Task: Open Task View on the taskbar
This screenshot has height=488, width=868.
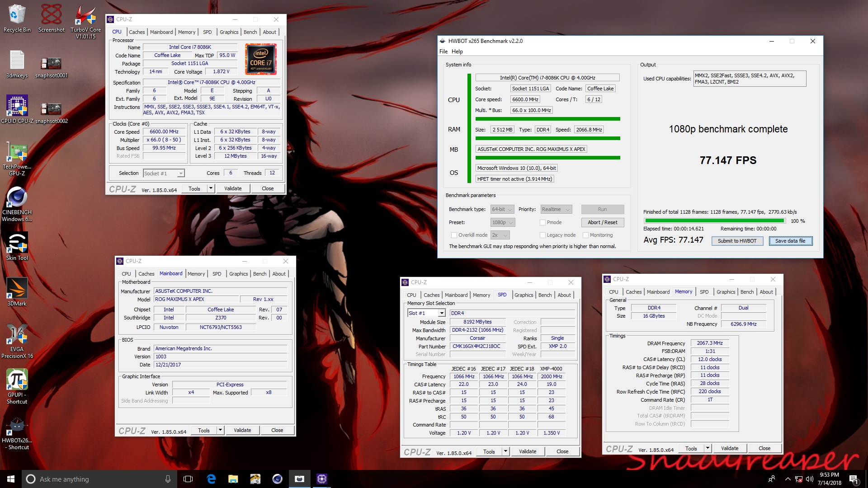Action: click(188, 479)
